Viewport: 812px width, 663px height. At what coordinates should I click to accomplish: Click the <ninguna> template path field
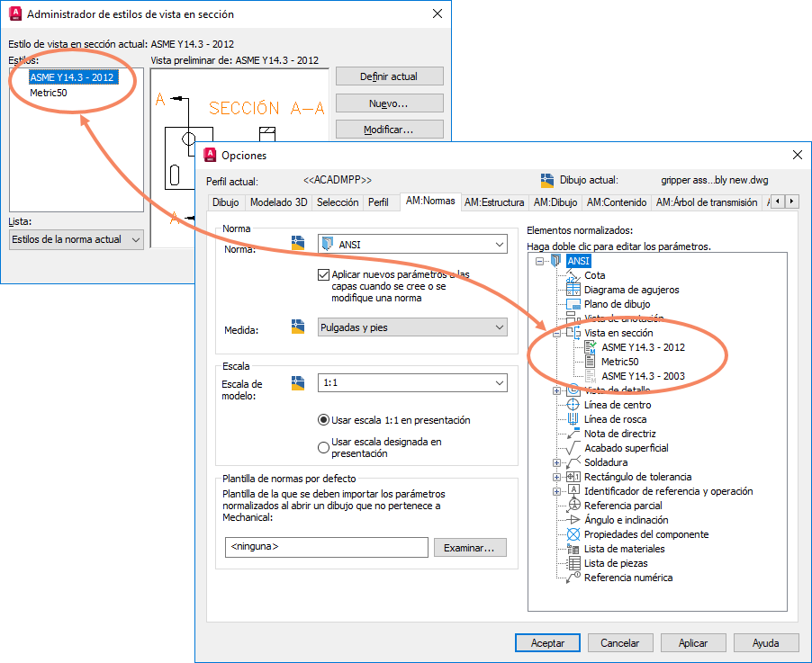coord(326,547)
